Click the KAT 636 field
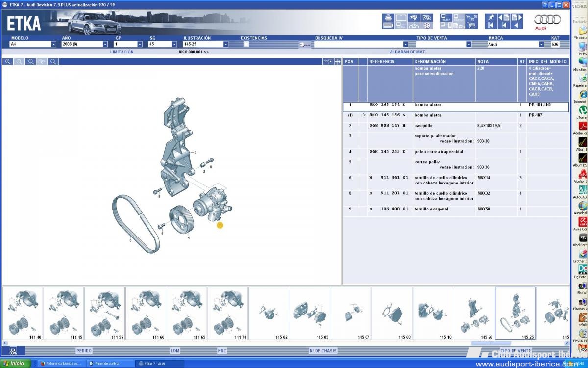Screen dimensions: 588x368 [x=555, y=44]
